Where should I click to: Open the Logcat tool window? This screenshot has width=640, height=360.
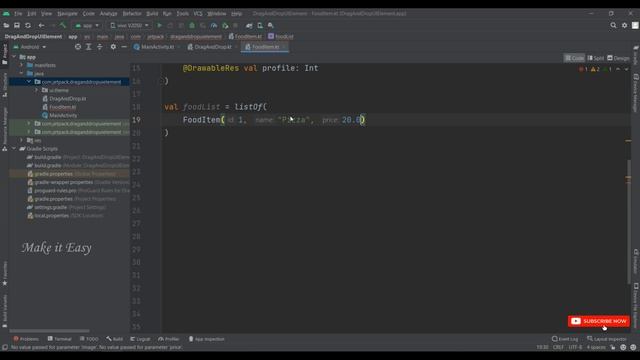pos(140,339)
